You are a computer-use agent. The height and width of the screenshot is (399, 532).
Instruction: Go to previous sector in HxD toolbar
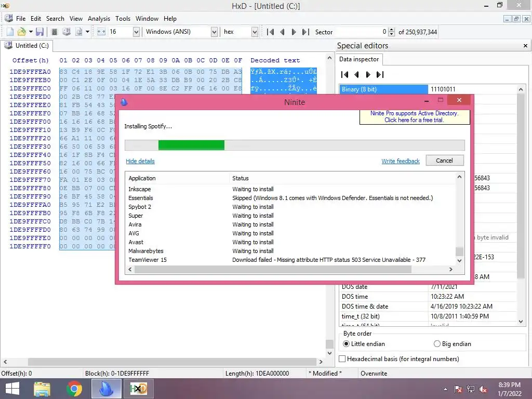(x=282, y=32)
